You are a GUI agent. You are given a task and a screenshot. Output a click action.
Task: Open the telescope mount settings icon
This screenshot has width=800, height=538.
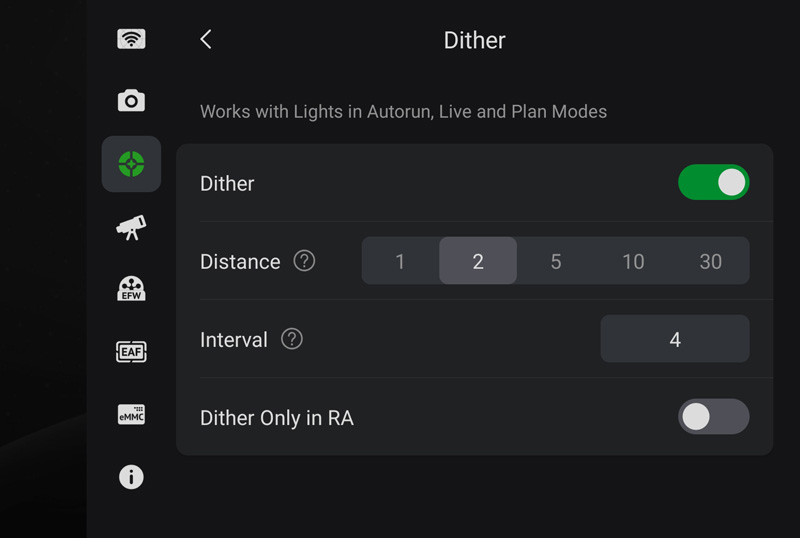pyautogui.click(x=131, y=227)
